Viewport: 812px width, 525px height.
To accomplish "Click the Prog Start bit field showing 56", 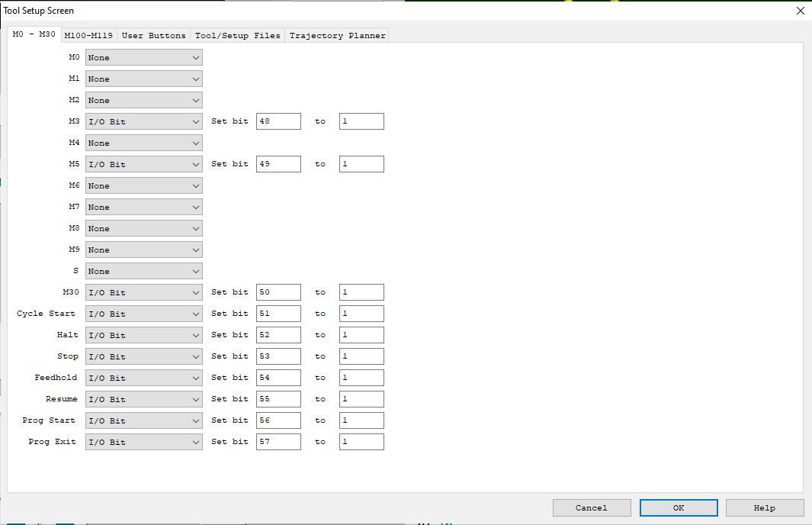I will (278, 421).
